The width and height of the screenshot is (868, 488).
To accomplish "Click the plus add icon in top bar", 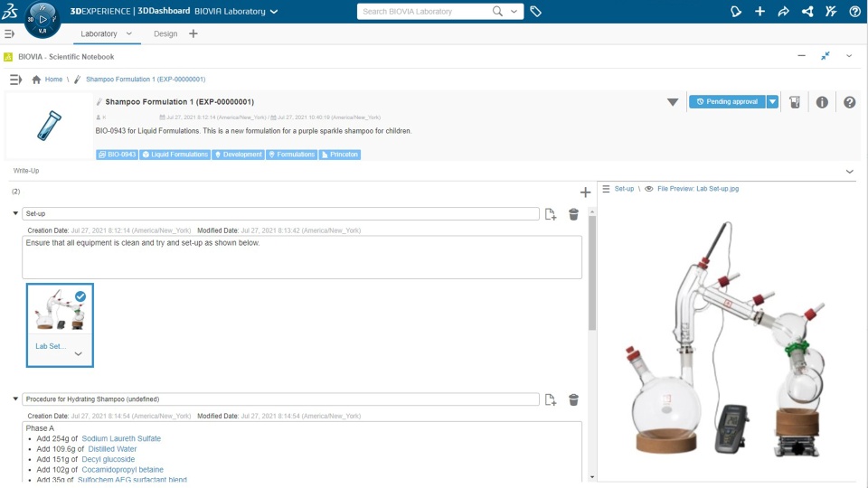I will pos(759,11).
